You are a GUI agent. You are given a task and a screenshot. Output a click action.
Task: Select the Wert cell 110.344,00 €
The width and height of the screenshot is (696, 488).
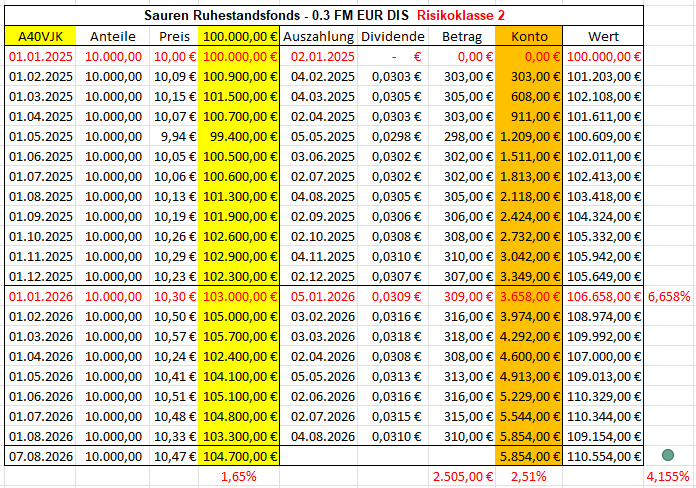point(603,416)
